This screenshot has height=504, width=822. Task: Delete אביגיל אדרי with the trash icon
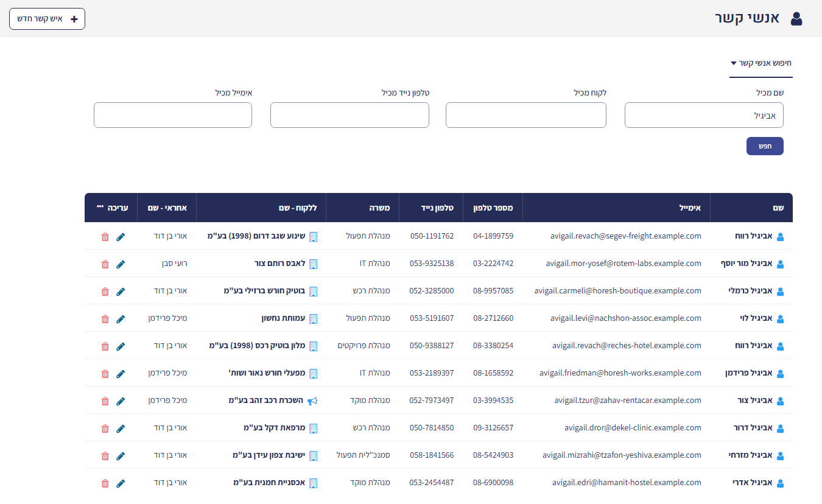105,483
